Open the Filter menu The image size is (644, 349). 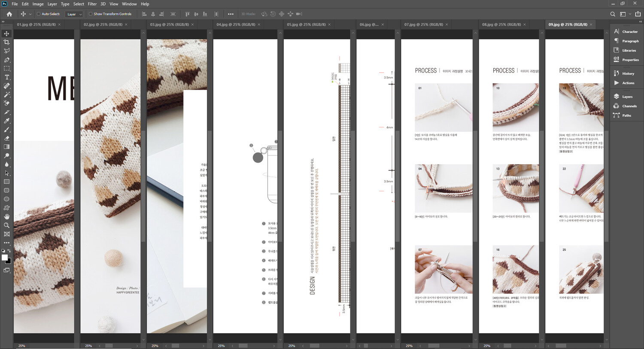coord(92,4)
